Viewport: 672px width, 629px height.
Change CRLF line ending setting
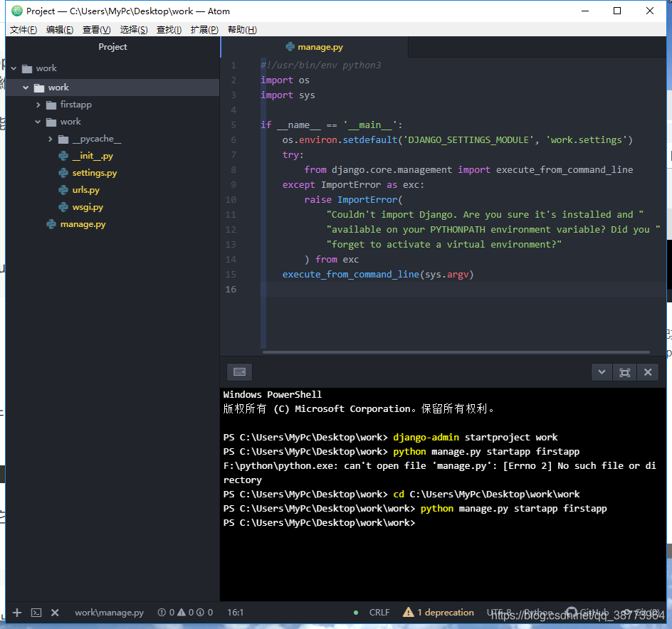[x=379, y=613]
